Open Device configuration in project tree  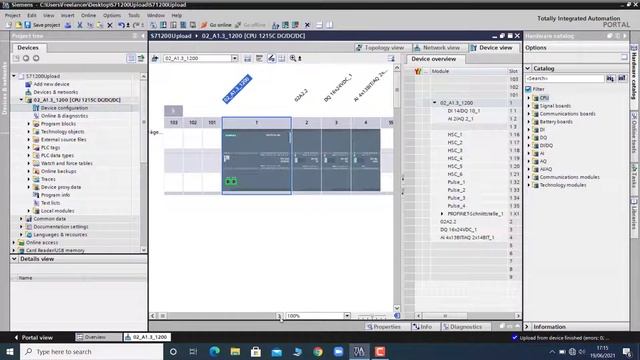[x=64, y=108]
